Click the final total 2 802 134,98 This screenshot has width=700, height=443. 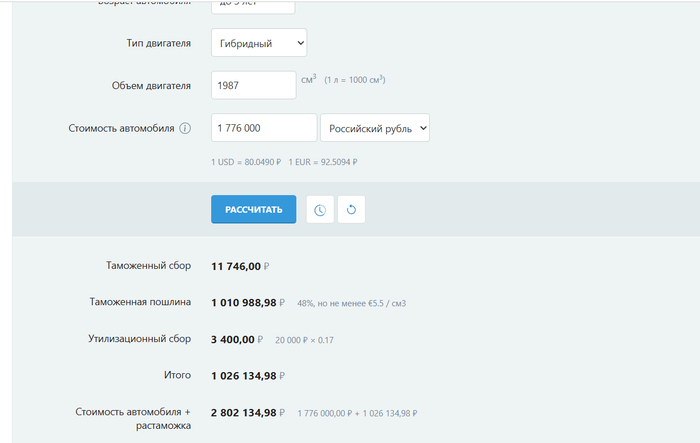(243, 412)
